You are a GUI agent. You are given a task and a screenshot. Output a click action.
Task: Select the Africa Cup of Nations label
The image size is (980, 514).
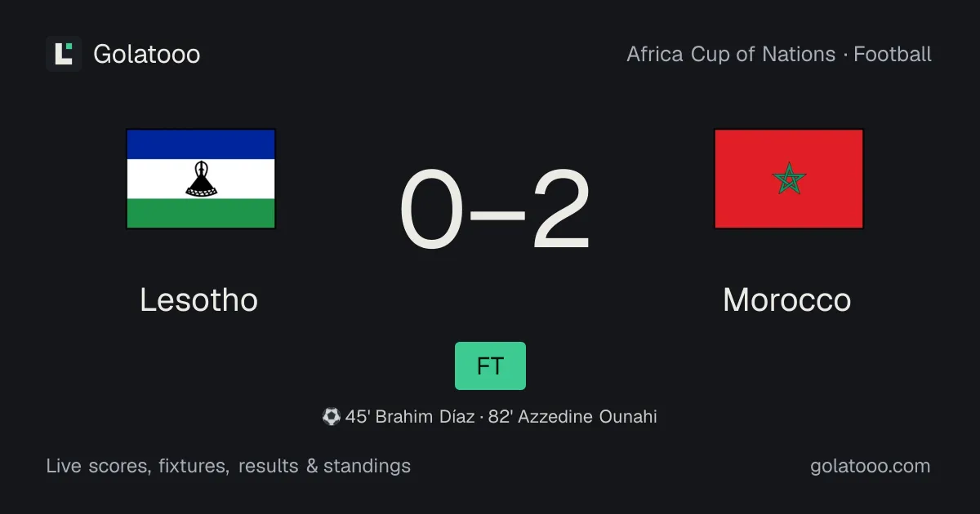[731, 54]
